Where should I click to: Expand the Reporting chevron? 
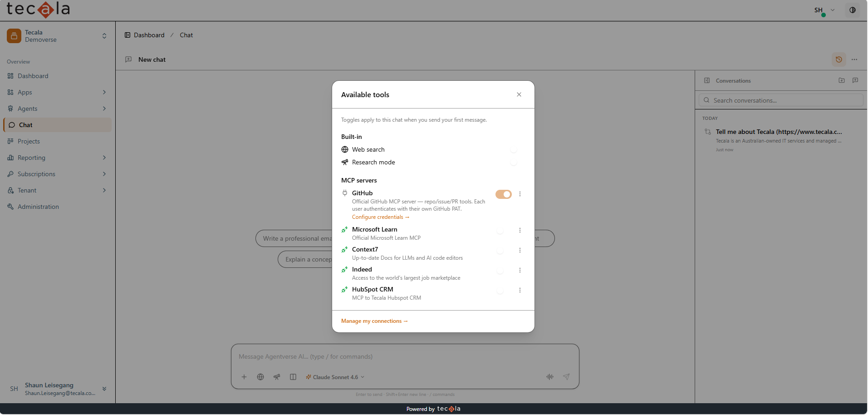[x=104, y=158]
